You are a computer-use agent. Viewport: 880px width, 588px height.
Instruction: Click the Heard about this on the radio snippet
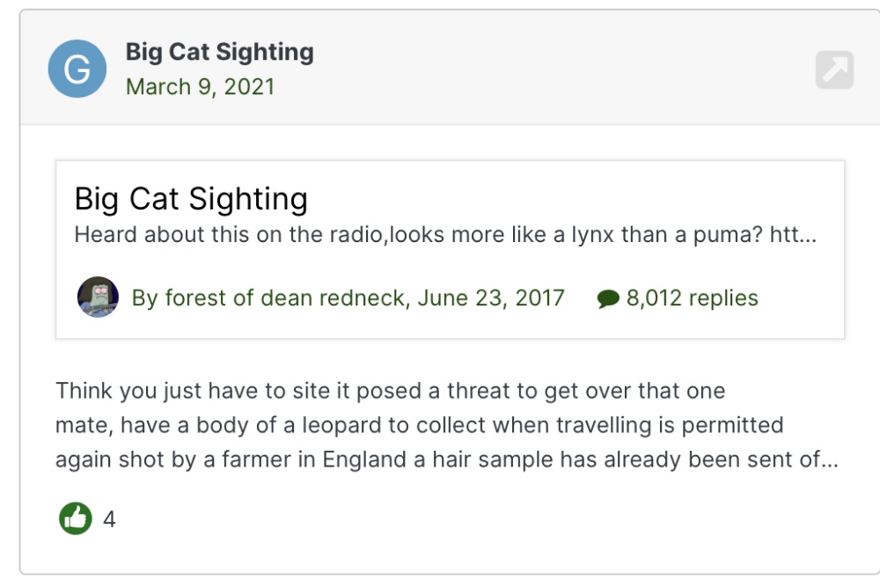[x=445, y=234]
